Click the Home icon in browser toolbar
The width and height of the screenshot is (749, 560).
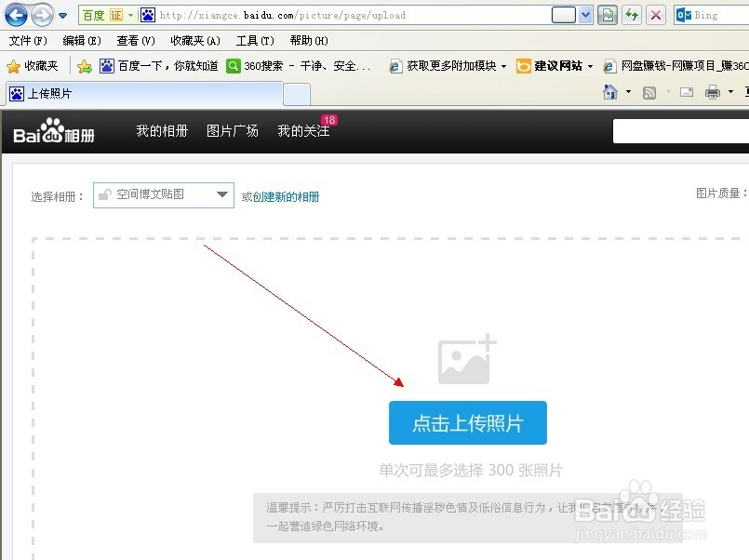pyautogui.click(x=609, y=91)
